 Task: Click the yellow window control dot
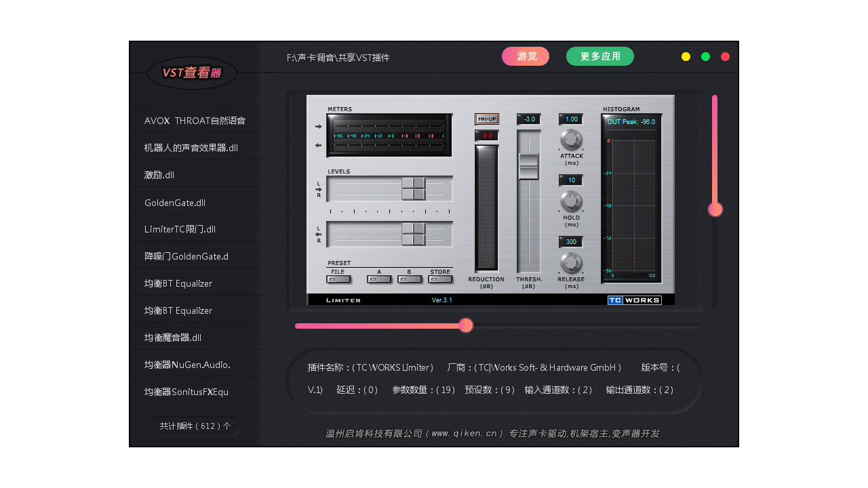tap(686, 57)
